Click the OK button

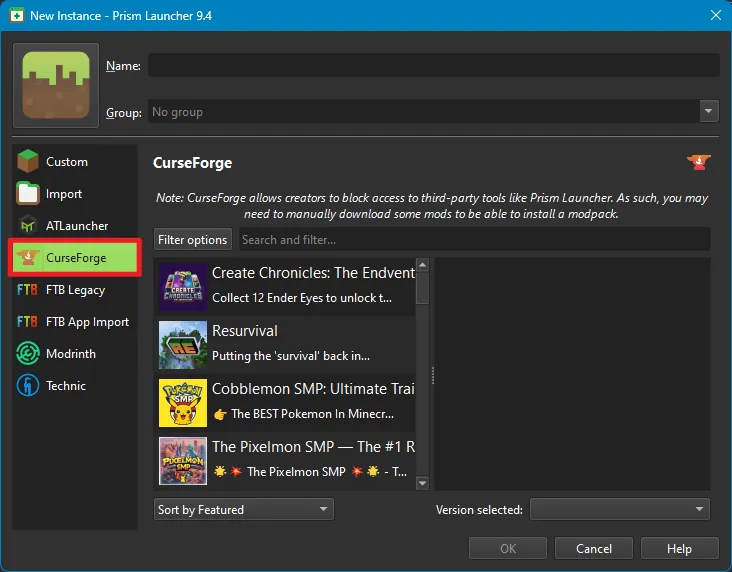coord(507,548)
